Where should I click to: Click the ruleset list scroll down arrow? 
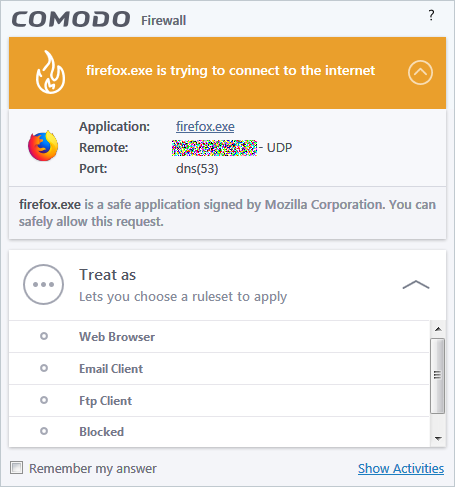pos(438,439)
